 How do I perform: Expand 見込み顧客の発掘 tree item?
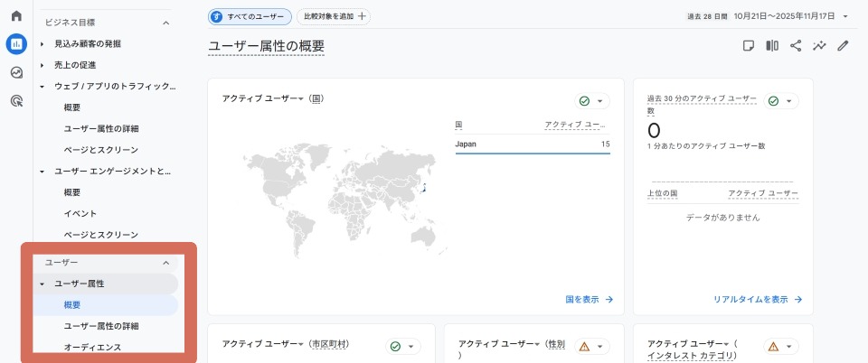(x=42, y=43)
